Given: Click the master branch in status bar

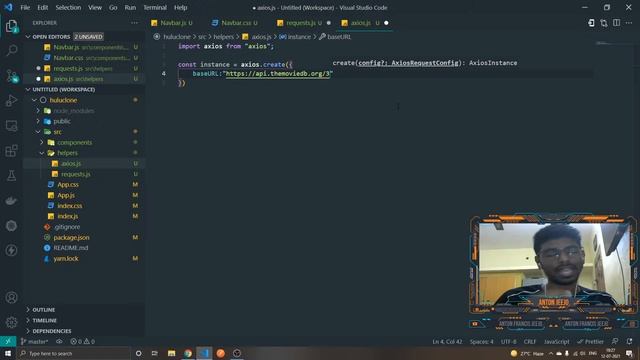Looking at the screenshot, I should [35, 341].
